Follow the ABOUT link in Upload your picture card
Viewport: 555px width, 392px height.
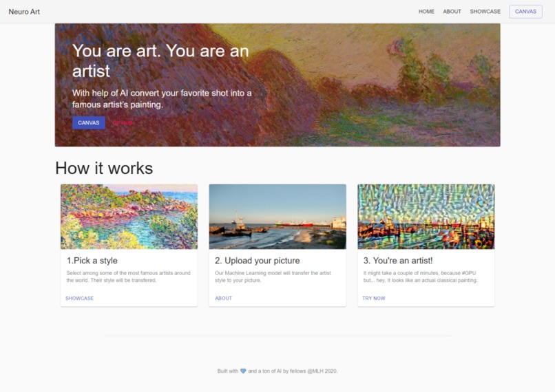click(x=223, y=298)
